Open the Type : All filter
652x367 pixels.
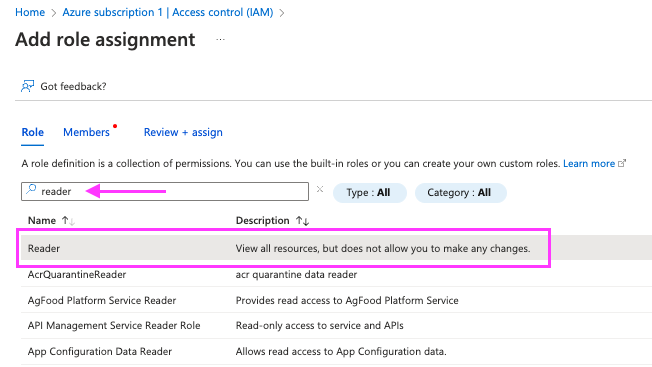(x=369, y=192)
